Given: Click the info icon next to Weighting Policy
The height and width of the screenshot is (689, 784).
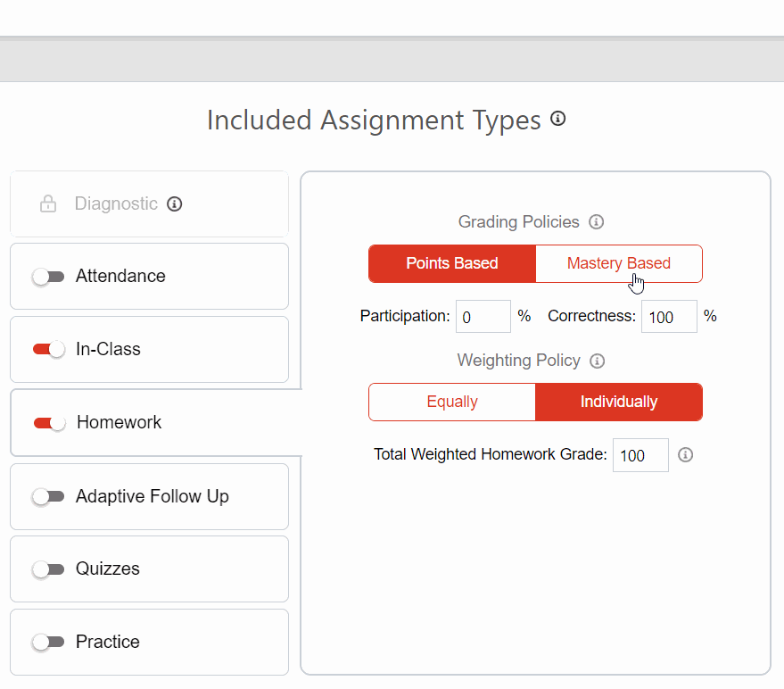Looking at the screenshot, I should click(596, 361).
